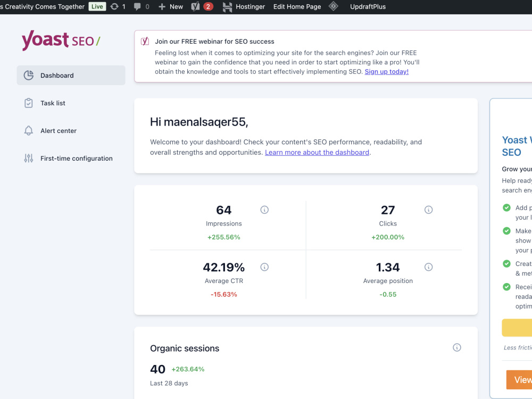The height and width of the screenshot is (399, 532).
Task: Click the plus icon beside New
Action: 162,6
